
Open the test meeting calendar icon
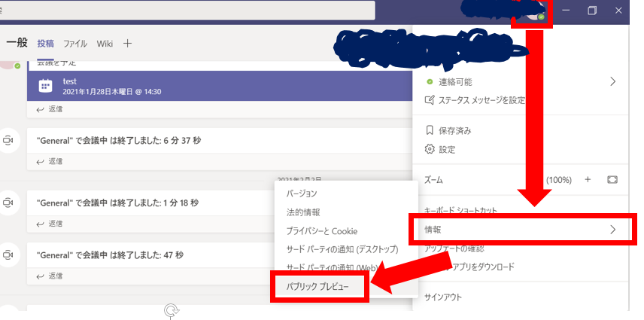click(45, 87)
